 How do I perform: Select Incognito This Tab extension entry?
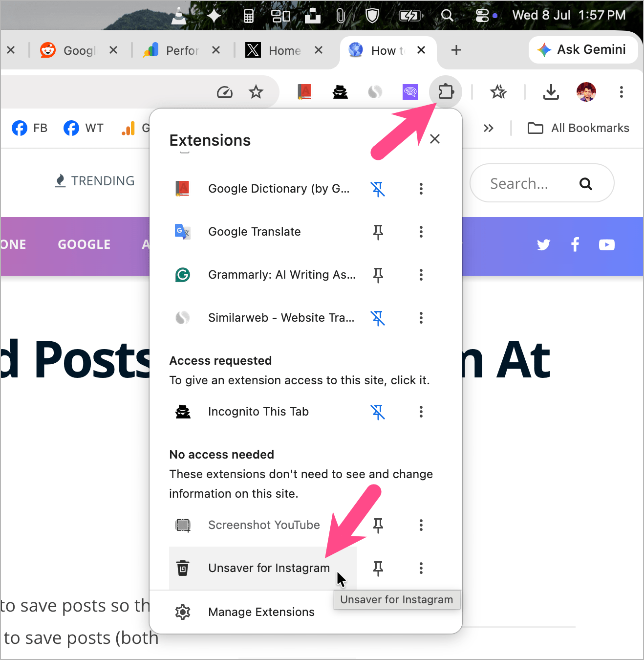click(263, 412)
